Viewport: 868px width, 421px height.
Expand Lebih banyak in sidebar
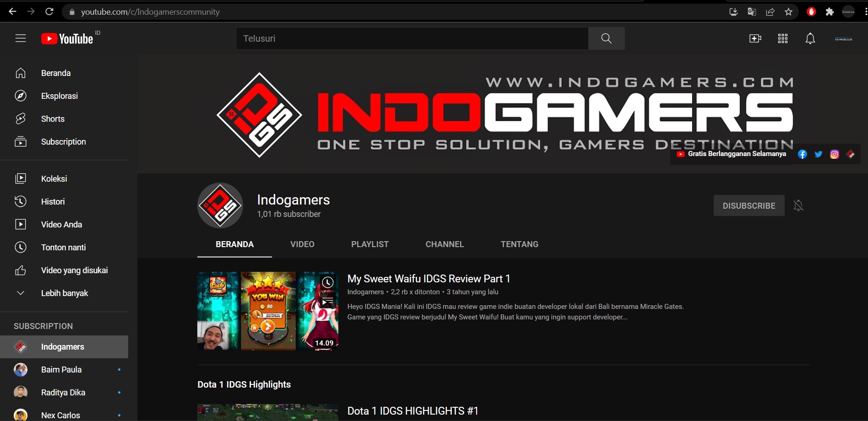pos(64,293)
